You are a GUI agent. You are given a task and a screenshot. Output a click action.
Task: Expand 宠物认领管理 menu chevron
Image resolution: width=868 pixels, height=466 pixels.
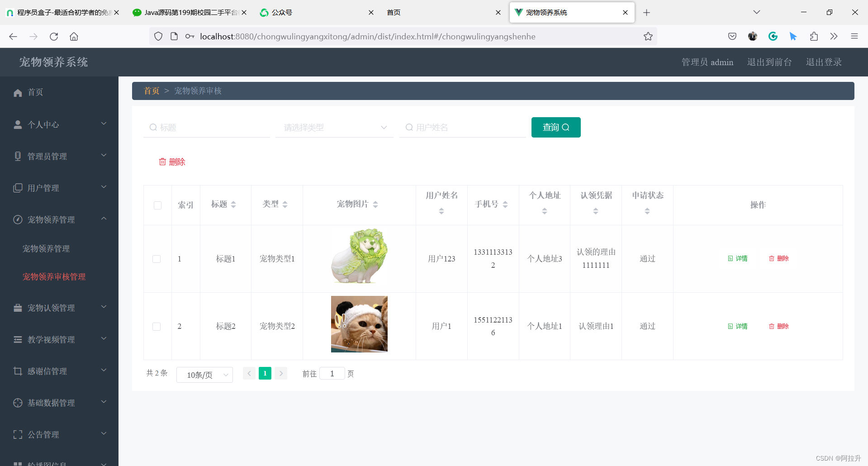tap(104, 307)
